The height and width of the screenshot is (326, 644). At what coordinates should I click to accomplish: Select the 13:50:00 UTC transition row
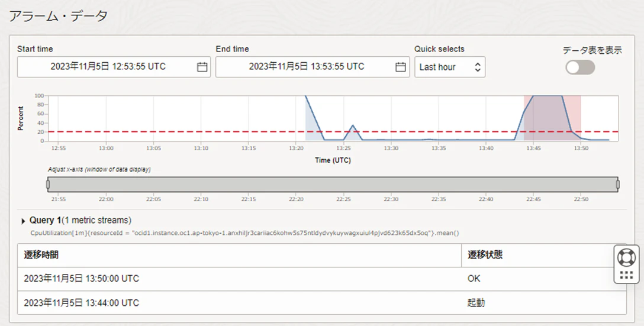click(x=322, y=279)
